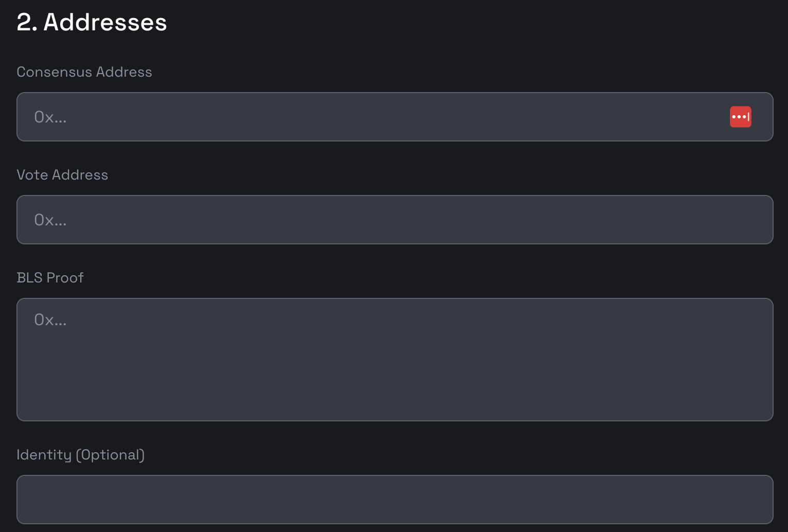Click the BLS Proof label

[x=50, y=278]
